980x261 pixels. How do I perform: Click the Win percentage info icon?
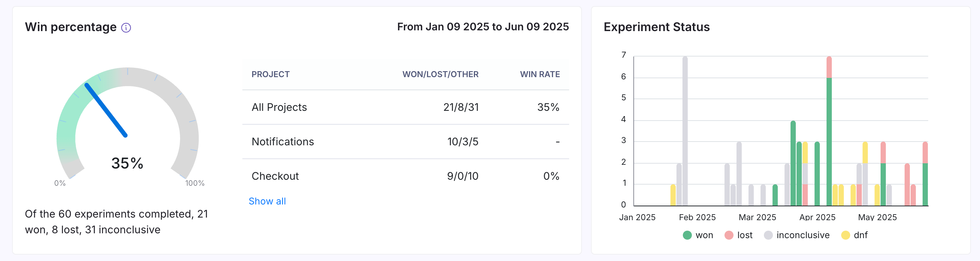(x=126, y=28)
